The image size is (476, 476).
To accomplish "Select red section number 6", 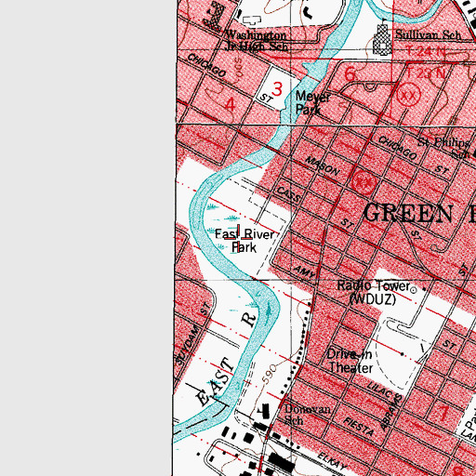I will tap(350, 74).
